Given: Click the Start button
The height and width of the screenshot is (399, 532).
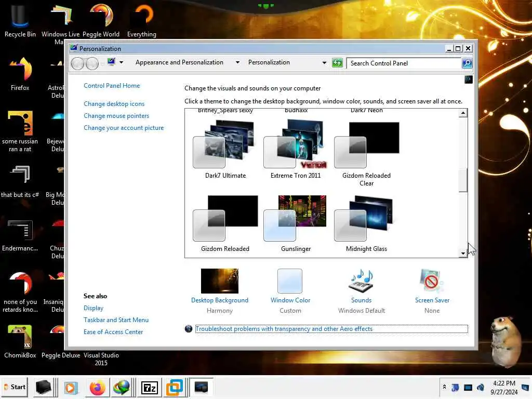Looking at the screenshot, I should (x=14, y=387).
